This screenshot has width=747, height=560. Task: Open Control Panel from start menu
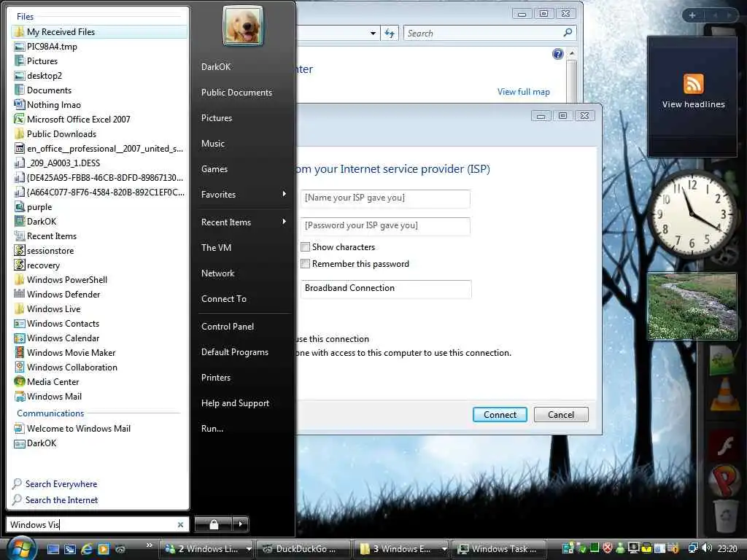228,326
